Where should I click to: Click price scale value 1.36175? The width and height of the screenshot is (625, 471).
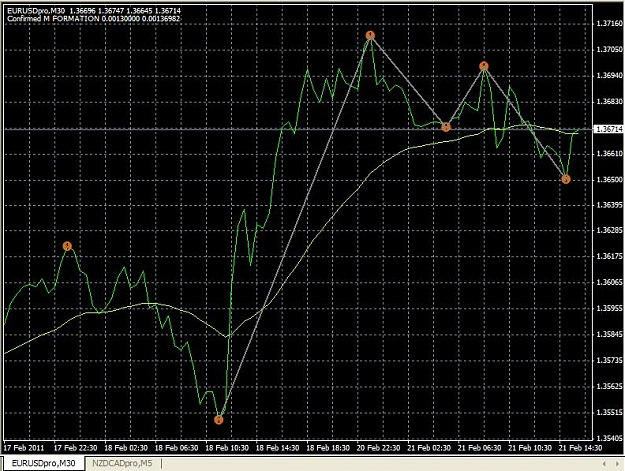click(610, 256)
